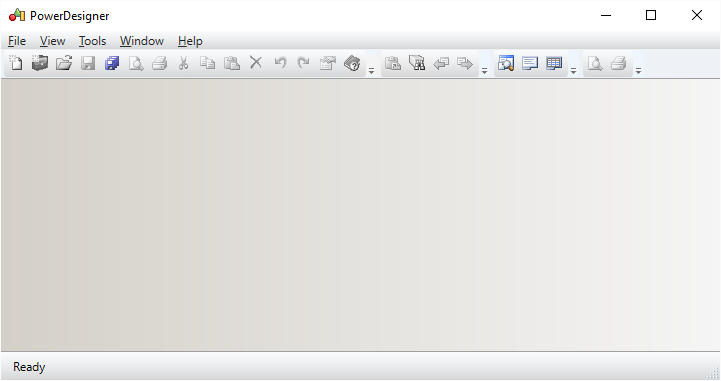Click the Undo arrow icon

(x=280, y=63)
